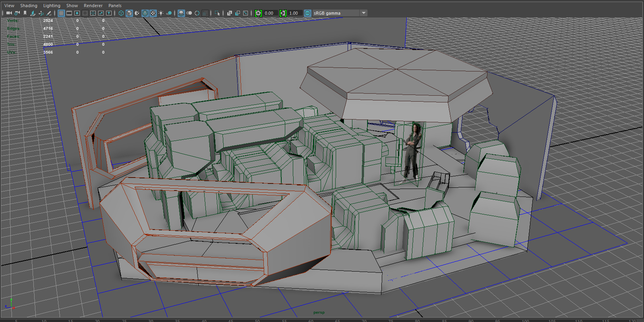Click the Motion Blur icon

click(x=189, y=13)
